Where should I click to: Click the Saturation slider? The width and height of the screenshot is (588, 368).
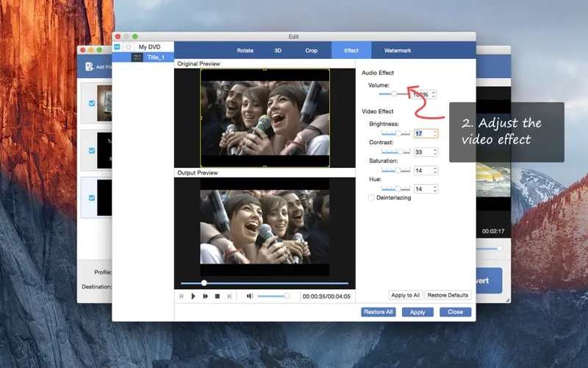[x=395, y=171]
